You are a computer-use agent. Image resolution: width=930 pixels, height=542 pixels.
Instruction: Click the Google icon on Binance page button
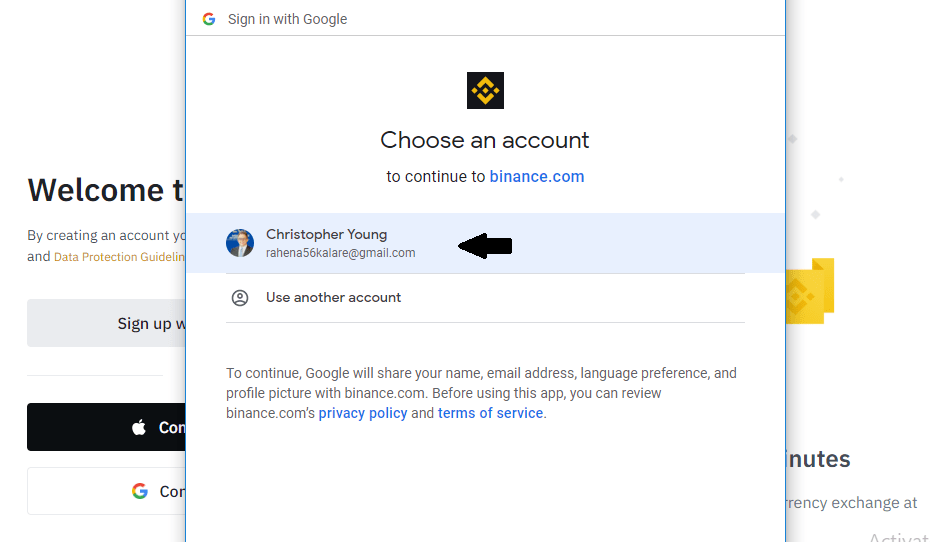point(140,491)
